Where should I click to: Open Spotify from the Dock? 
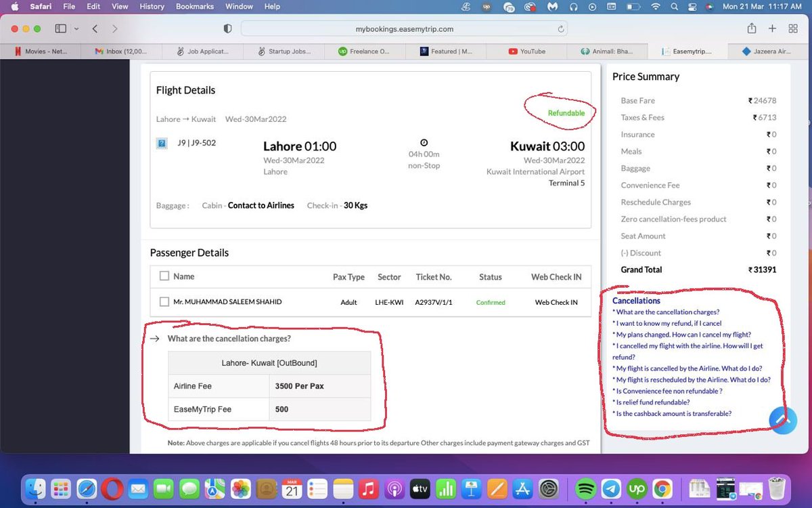[x=585, y=488]
